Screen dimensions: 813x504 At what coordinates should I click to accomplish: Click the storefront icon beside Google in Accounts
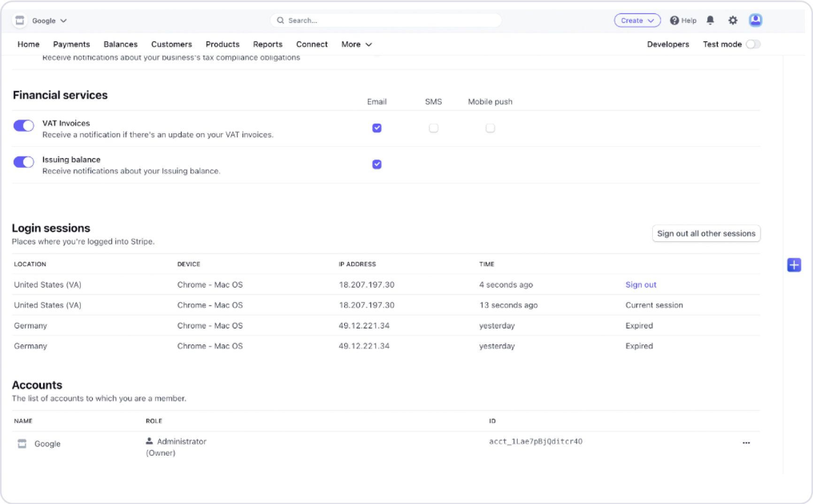(22, 443)
